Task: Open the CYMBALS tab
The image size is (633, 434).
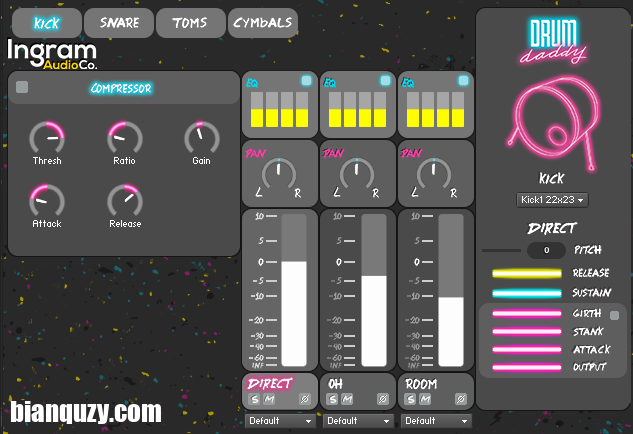Action: click(x=263, y=23)
